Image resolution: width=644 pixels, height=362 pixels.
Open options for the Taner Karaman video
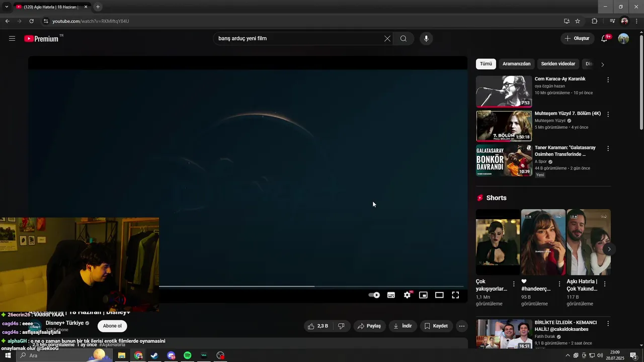pyautogui.click(x=608, y=149)
